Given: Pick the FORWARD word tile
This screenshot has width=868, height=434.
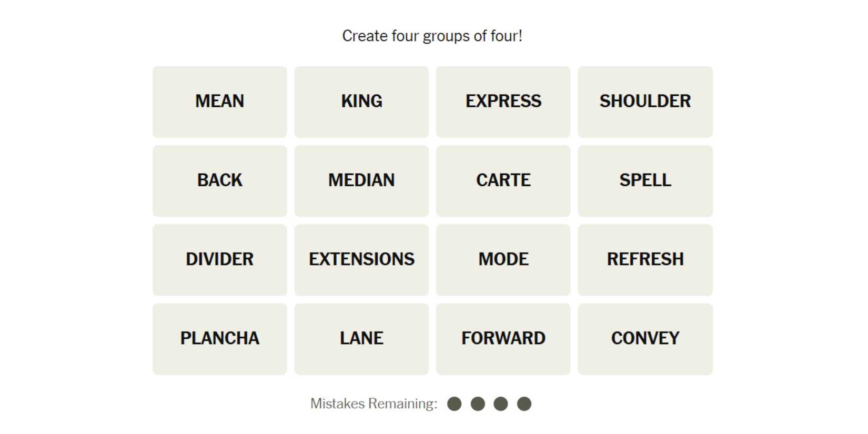Looking at the screenshot, I should pos(503,338).
